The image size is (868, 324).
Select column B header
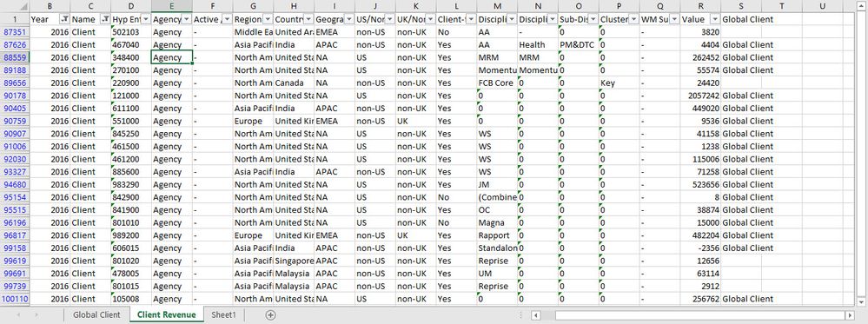click(50, 6)
